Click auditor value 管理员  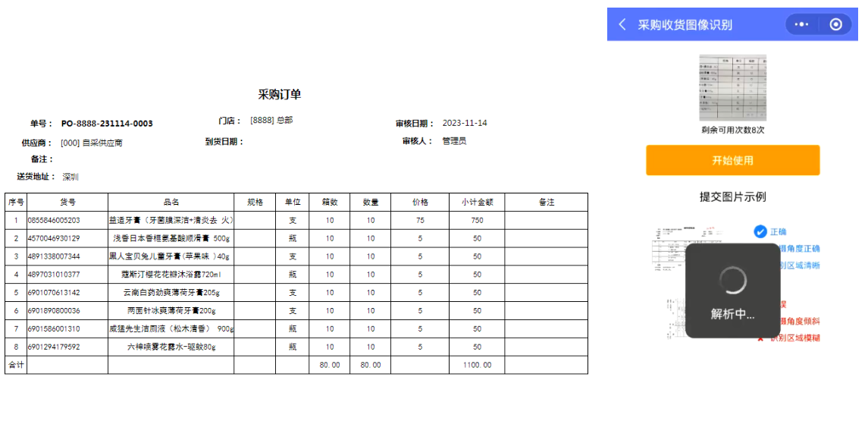454,141
